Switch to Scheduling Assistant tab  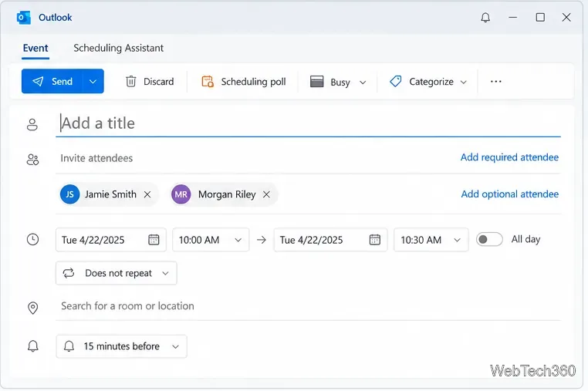pyautogui.click(x=118, y=48)
